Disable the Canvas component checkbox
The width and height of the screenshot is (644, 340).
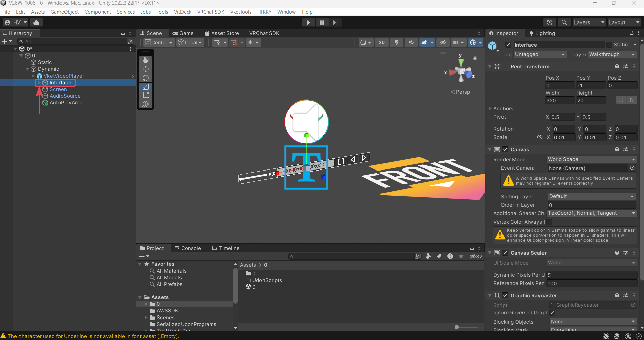505,150
